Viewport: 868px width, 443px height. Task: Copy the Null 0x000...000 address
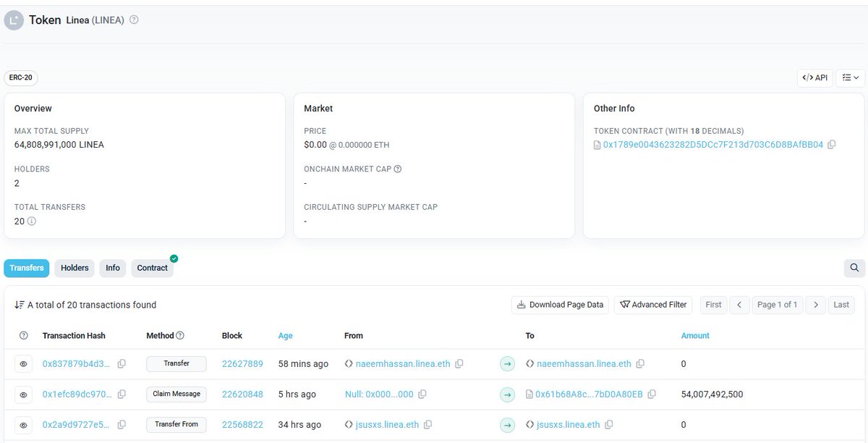(422, 395)
